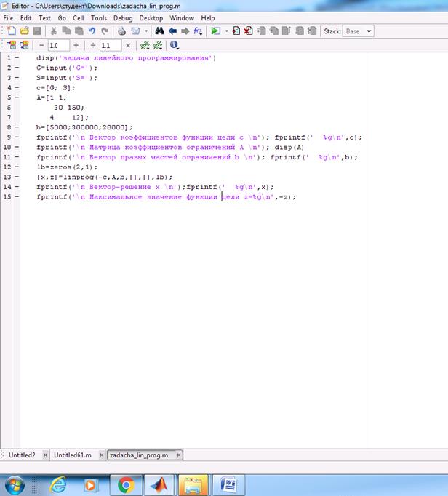This screenshot has height=496, width=448.
Task: Click the 1.0 increment value field
Action: (58, 45)
